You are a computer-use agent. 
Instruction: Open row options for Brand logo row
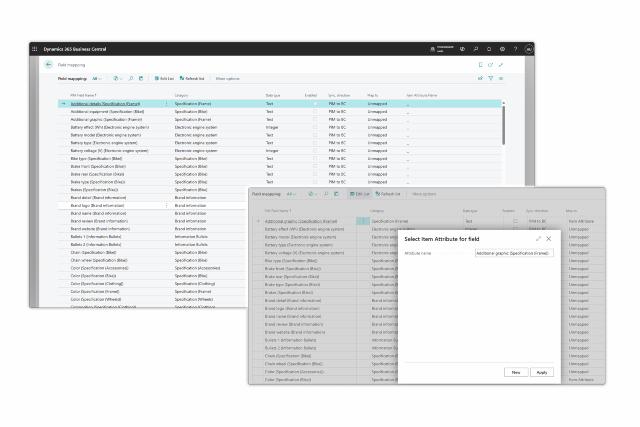tap(166, 205)
